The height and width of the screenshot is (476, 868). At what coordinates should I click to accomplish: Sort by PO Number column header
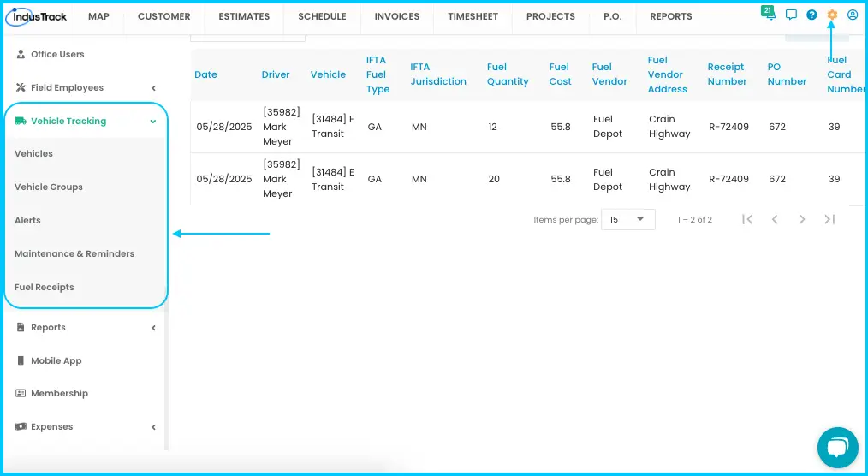click(787, 74)
